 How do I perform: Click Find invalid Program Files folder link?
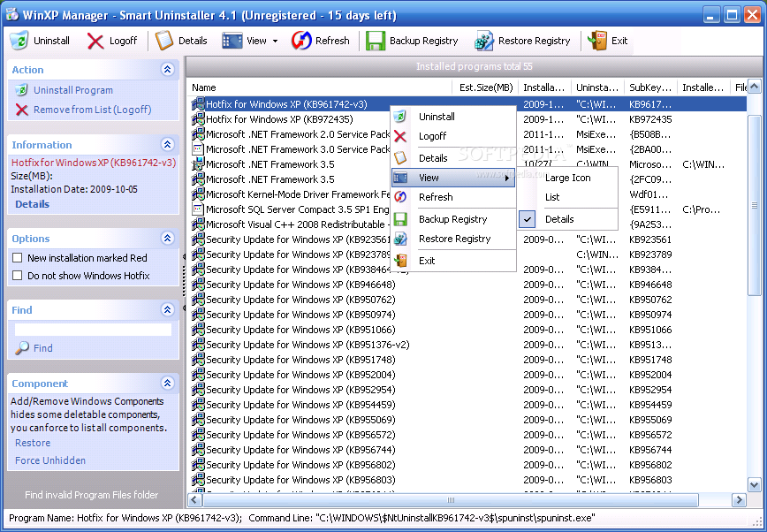click(x=92, y=495)
